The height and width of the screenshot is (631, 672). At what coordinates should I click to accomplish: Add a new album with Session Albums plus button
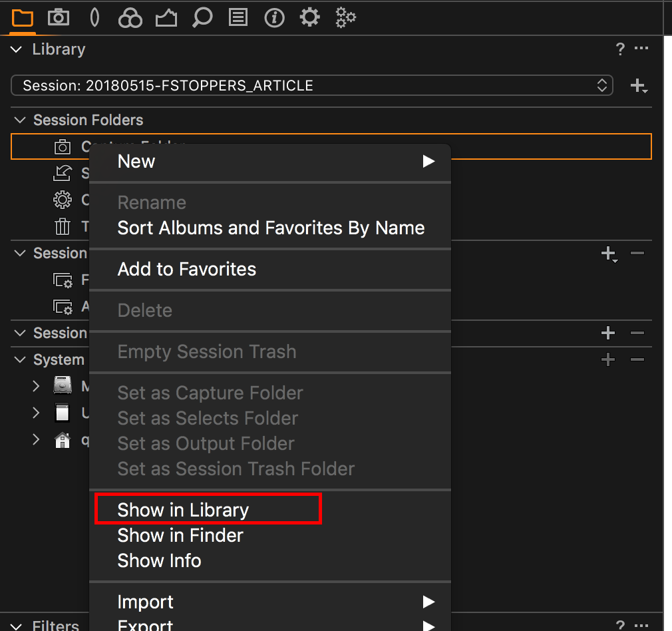tap(609, 254)
